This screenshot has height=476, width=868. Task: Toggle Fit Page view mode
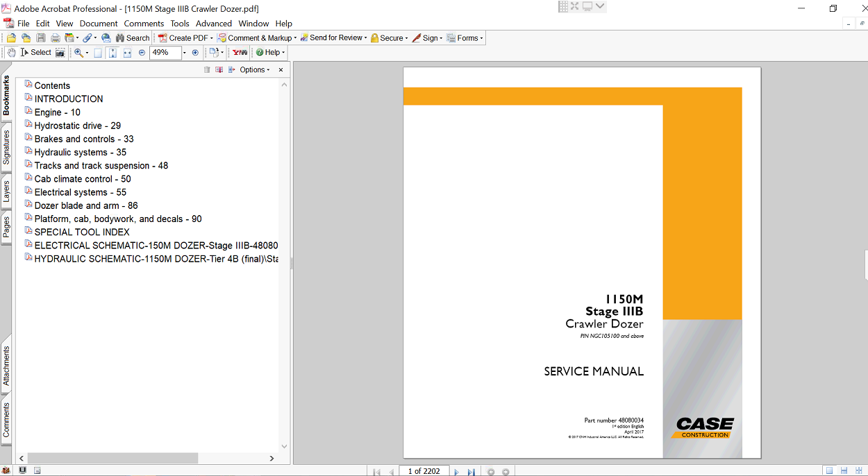click(x=112, y=53)
